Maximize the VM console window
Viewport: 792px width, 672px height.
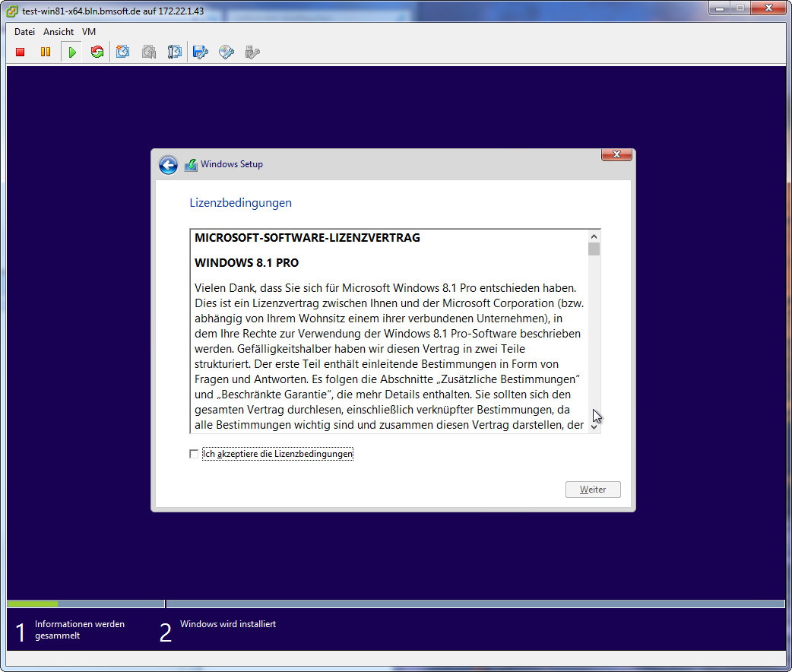(x=740, y=8)
